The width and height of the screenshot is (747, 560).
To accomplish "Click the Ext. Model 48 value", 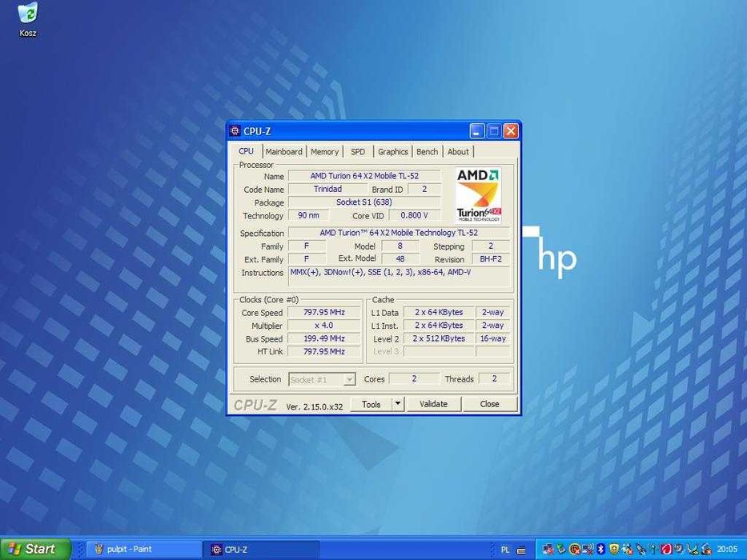I will tap(400, 259).
